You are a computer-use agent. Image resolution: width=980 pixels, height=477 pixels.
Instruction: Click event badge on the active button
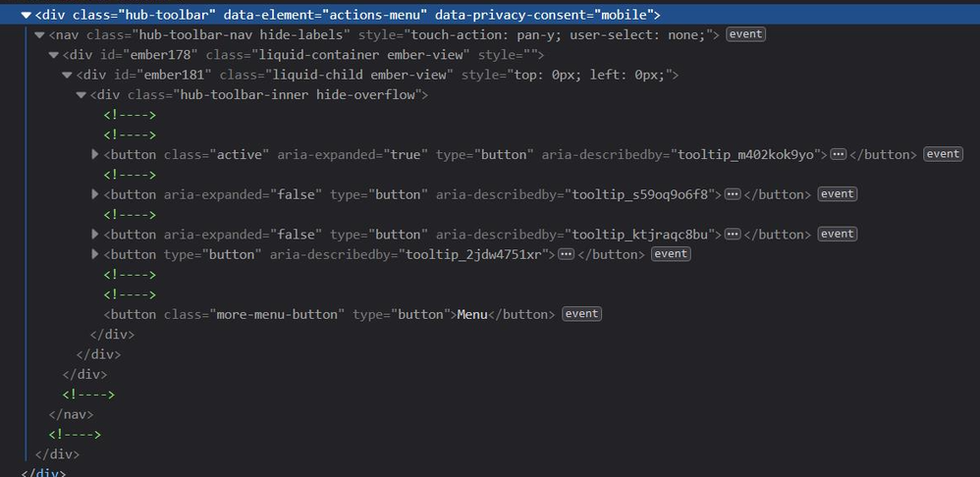pyautogui.click(x=944, y=154)
